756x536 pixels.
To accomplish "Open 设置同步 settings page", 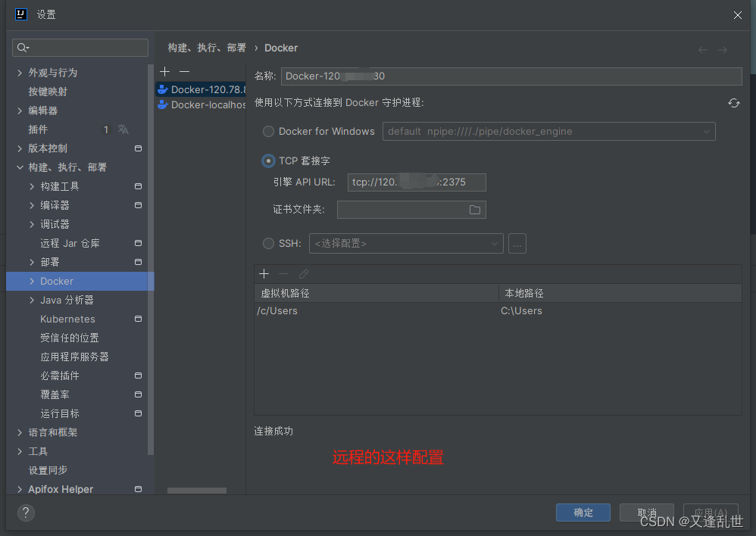I will [x=48, y=470].
